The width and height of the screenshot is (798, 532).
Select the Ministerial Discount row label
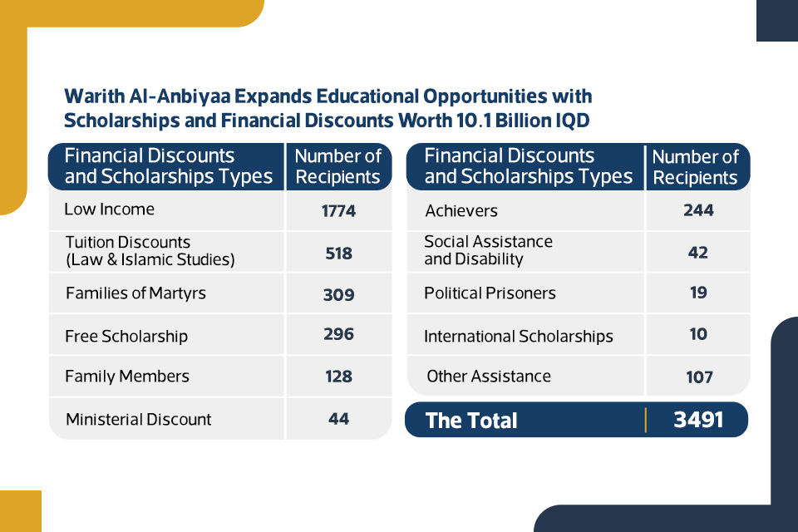(139, 420)
